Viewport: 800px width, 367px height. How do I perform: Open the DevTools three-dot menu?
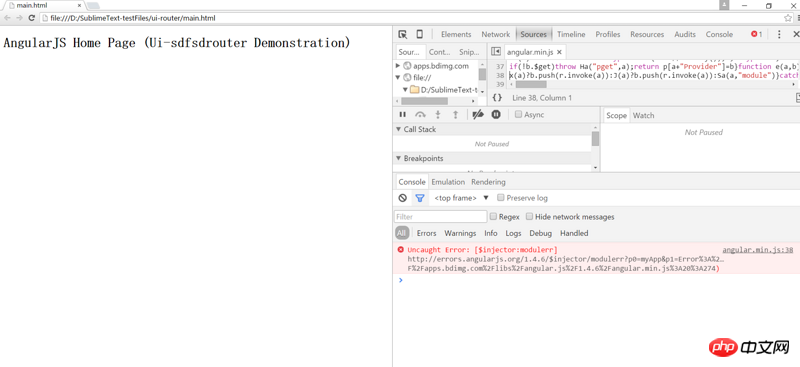(779, 34)
